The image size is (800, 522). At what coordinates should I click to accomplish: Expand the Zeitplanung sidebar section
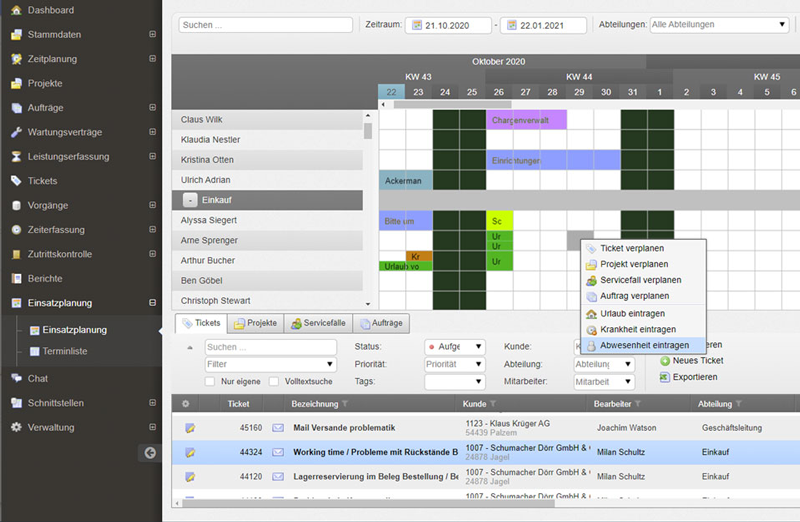tap(152, 59)
